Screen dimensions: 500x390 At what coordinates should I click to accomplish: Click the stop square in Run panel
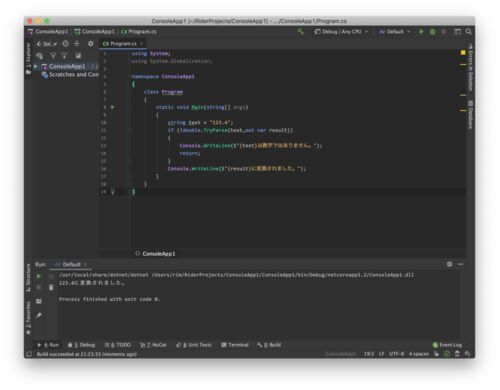[39, 287]
